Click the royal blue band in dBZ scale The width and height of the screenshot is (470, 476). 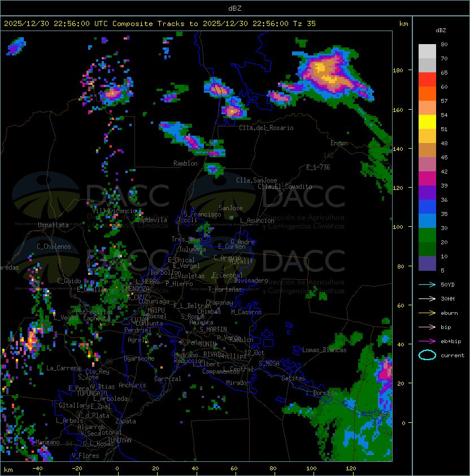pos(427,207)
